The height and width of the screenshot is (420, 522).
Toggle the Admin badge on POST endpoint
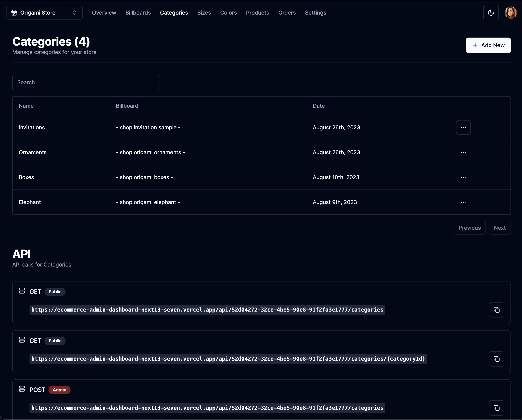[x=60, y=390]
